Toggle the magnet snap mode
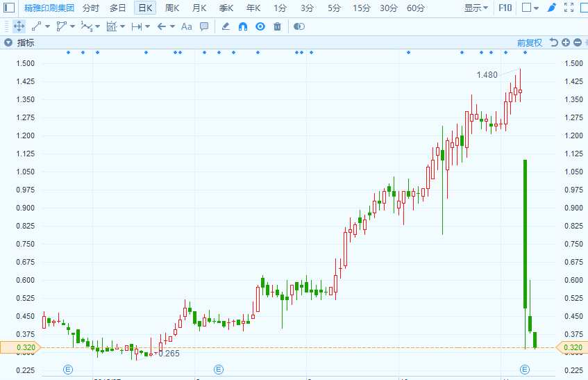Image resolution: width=588 pixels, height=380 pixels. coord(242,26)
